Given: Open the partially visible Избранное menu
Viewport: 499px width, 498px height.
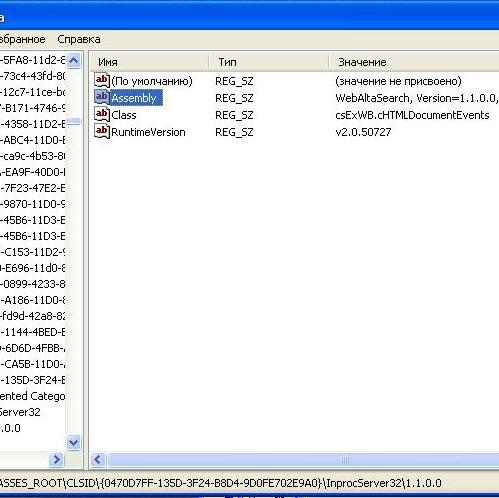Looking at the screenshot, I should [22, 39].
